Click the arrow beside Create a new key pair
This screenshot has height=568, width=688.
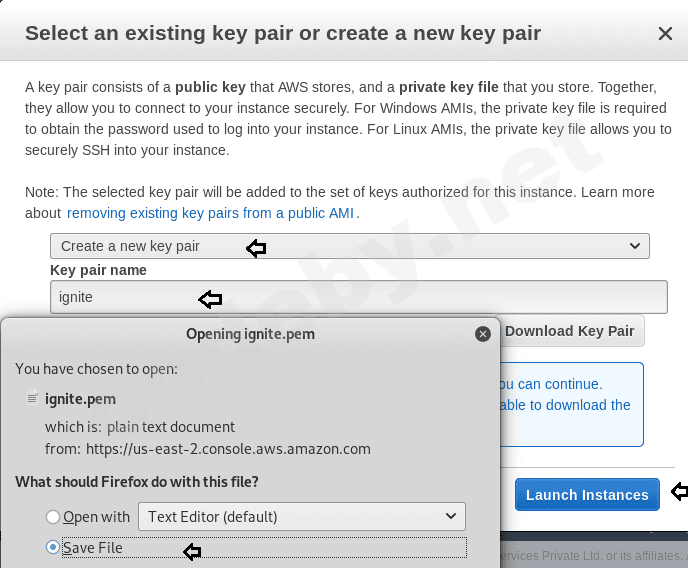[x=256, y=247]
